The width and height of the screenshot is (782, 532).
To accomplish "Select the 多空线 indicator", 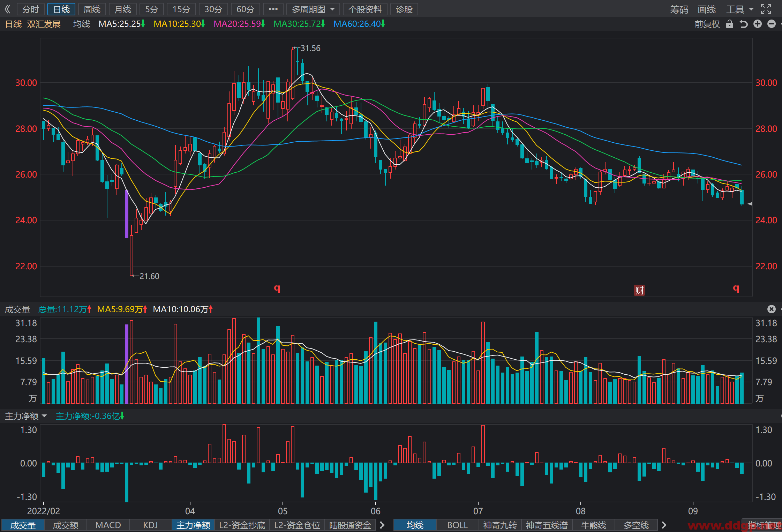I will pos(636,525).
